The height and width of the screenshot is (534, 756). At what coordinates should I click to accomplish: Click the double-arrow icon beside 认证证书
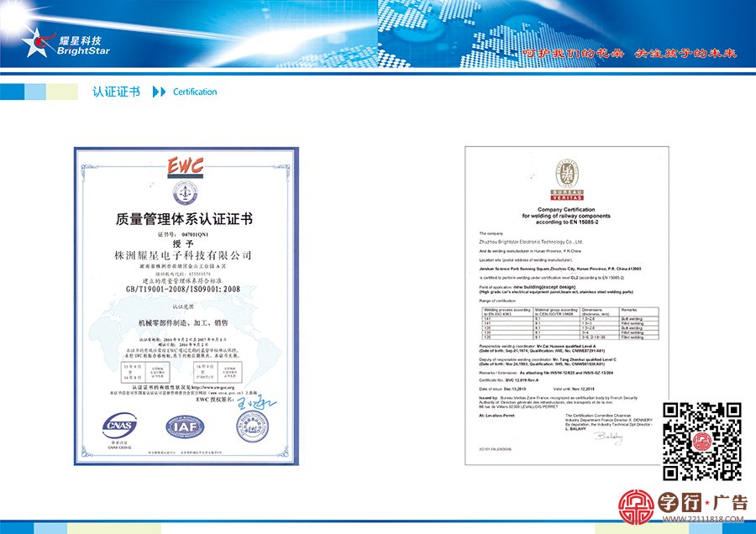click(159, 92)
